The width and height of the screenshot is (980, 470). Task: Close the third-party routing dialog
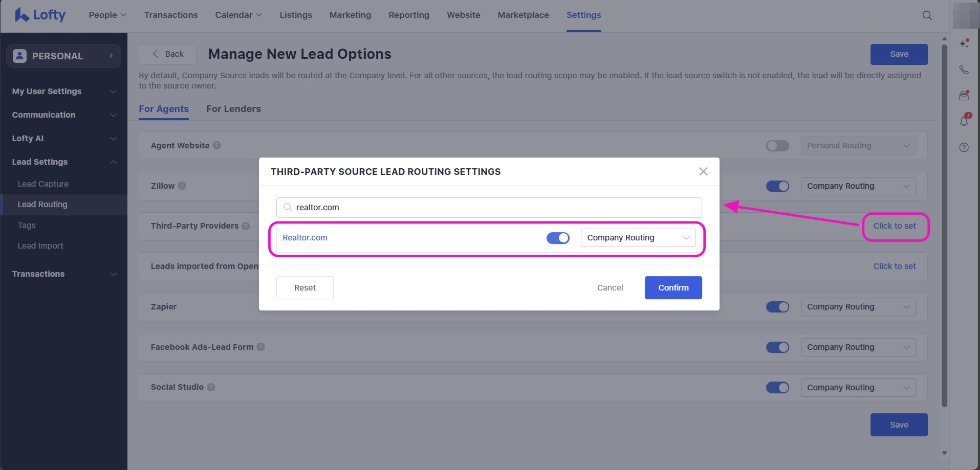pyautogui.click(x=703, y=172)
